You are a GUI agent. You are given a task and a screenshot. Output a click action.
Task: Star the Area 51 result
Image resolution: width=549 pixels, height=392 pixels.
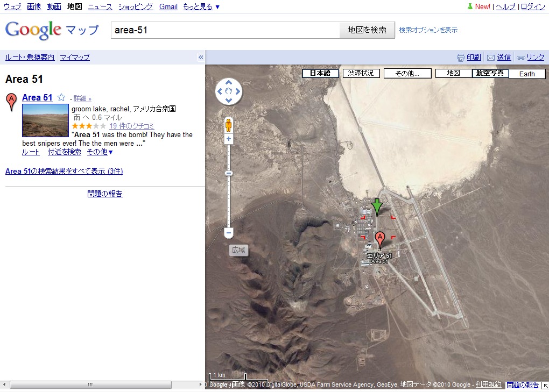pyautogui.click(x=61, y=97)
